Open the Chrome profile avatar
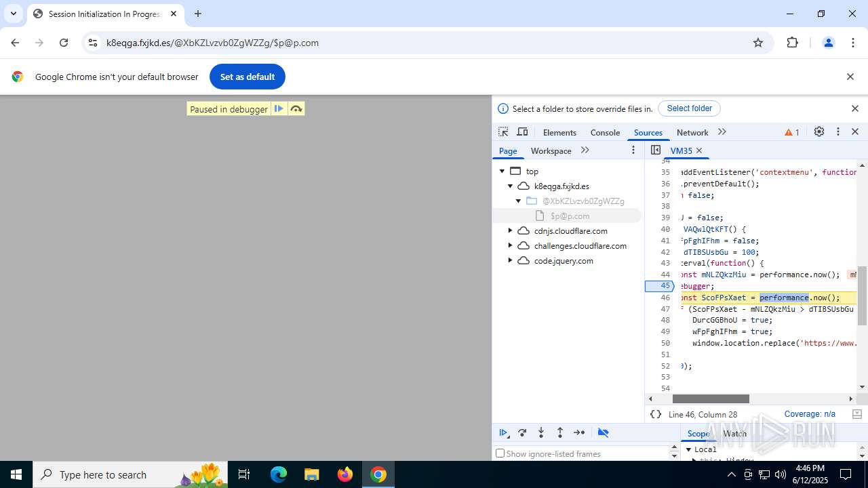Image resolution: width=868 pixels, height=488 pixels. pyautogui.click(x=828, y=43)
